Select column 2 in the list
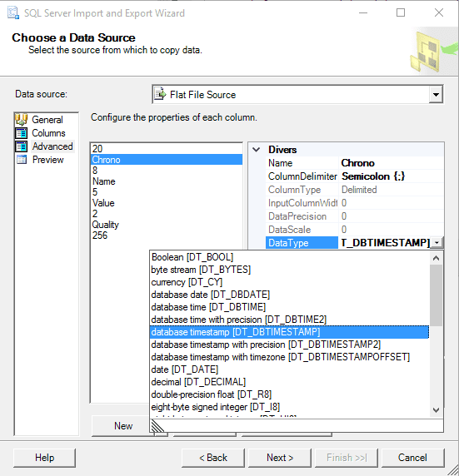This screenshot has height=476, width=459. 167,213
